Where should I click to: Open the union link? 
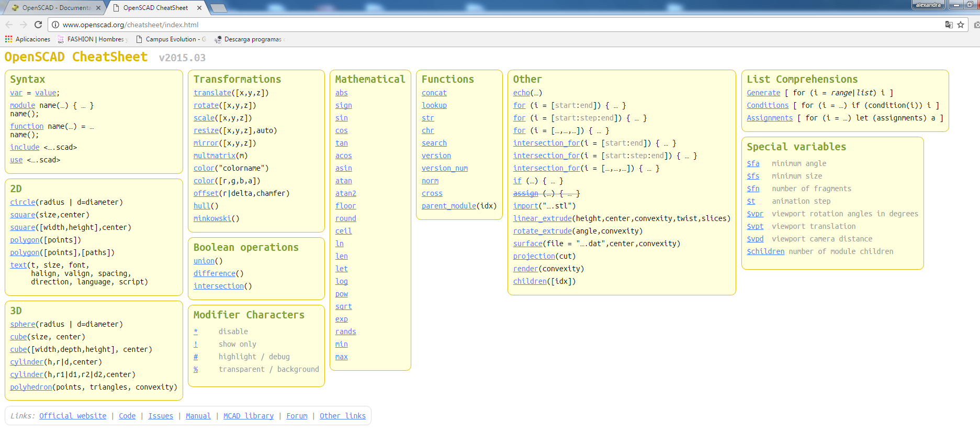(204, 261)
